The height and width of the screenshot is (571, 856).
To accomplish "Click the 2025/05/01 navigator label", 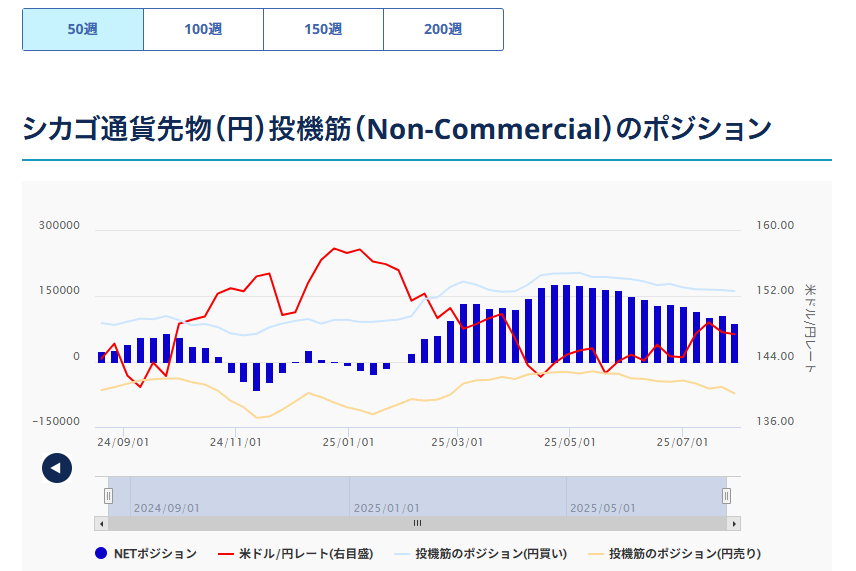I will point(603,508).
